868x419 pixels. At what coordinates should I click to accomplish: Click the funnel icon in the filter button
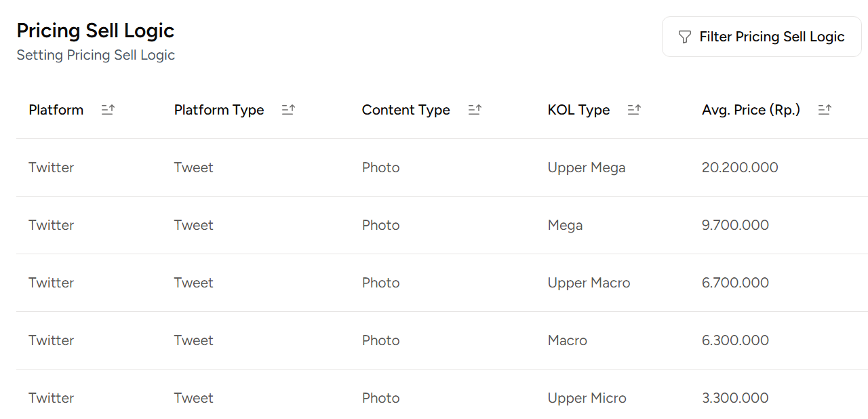click(x=685, y=37)
